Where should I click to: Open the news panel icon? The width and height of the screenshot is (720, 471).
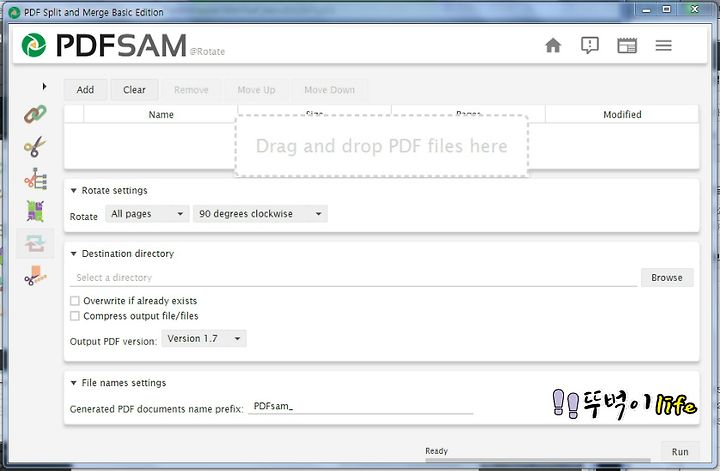627,45
